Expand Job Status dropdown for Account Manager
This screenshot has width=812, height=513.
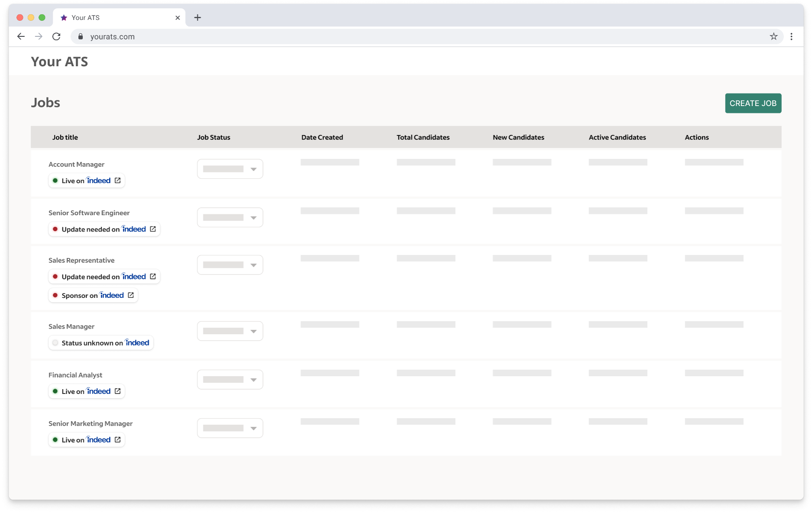point(230,169)
